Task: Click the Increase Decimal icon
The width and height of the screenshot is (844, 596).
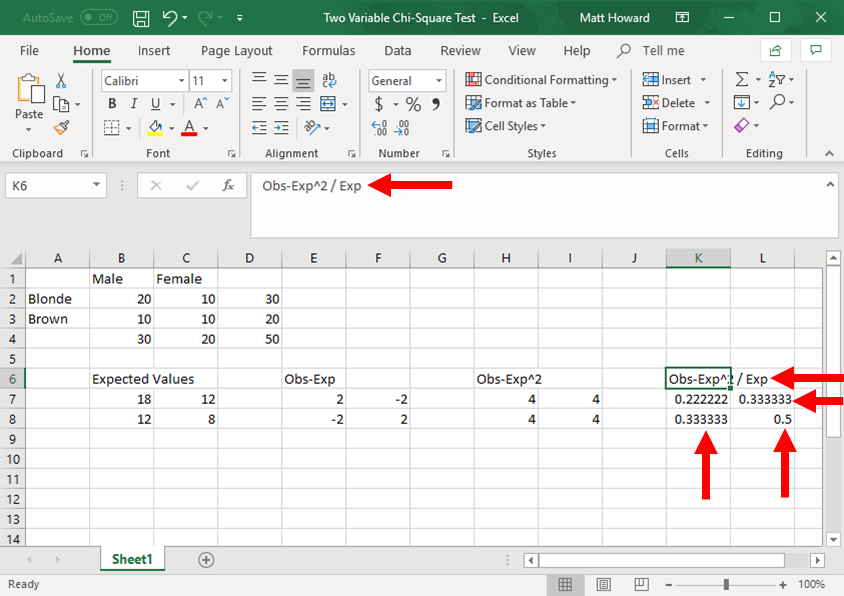Action: (x=379, y=128)
